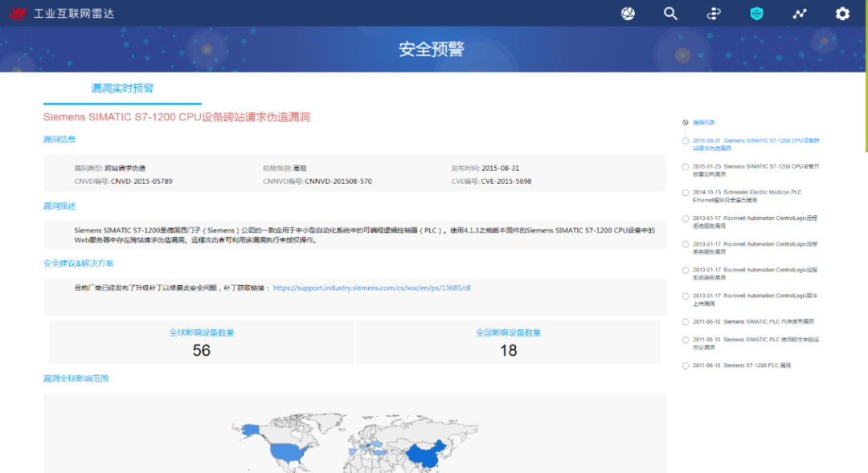The image size is (868, 473).
Task: Switch to the 漏洞实时预警 tab
Action: pyautogui.click(x=122, y=88)
